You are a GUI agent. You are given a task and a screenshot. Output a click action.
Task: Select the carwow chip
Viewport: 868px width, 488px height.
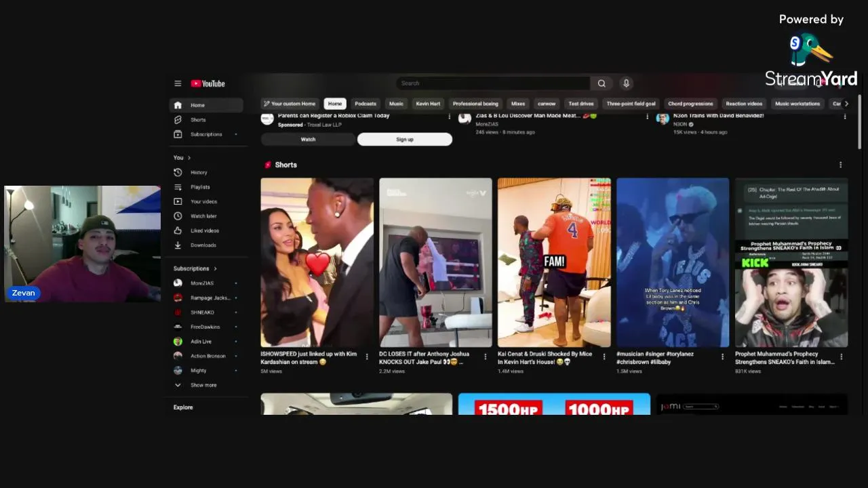click(547, 104)
